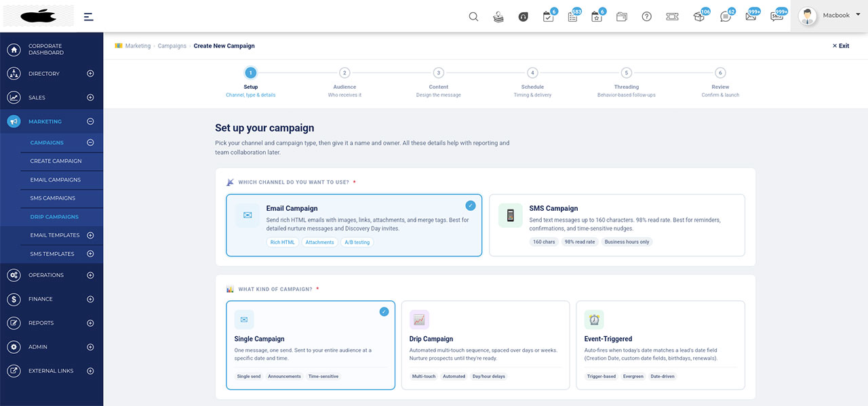Go to step 5 Threading

[x=627, y=73]
